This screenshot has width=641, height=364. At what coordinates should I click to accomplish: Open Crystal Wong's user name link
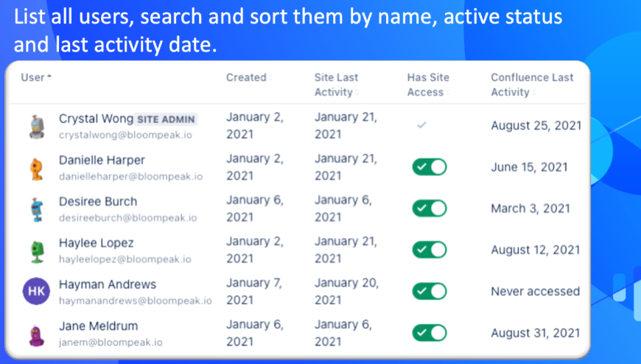point(95,119)
